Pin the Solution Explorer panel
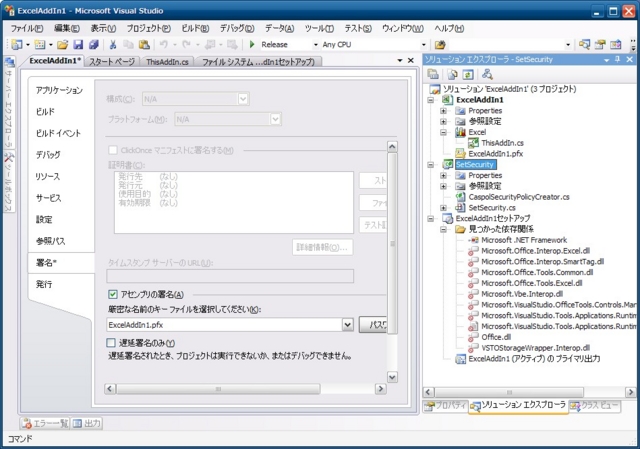The image size is (640, 449). coord(617,60)
